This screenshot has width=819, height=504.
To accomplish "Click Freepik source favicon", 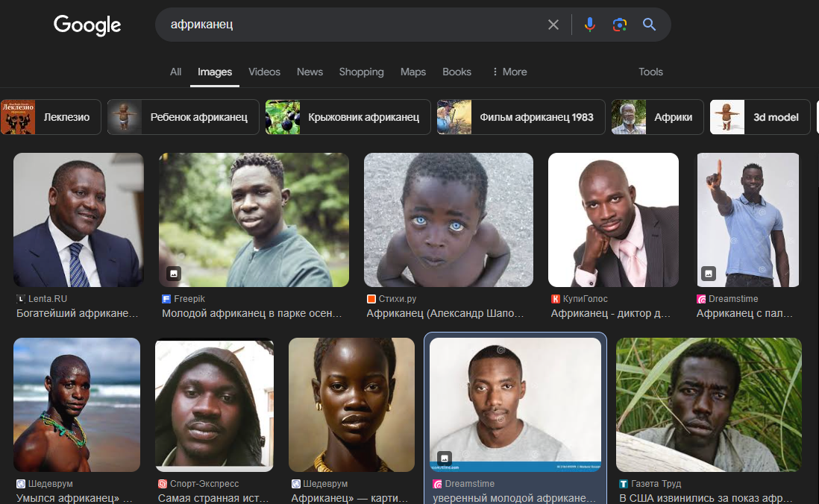I will point(166,299).
